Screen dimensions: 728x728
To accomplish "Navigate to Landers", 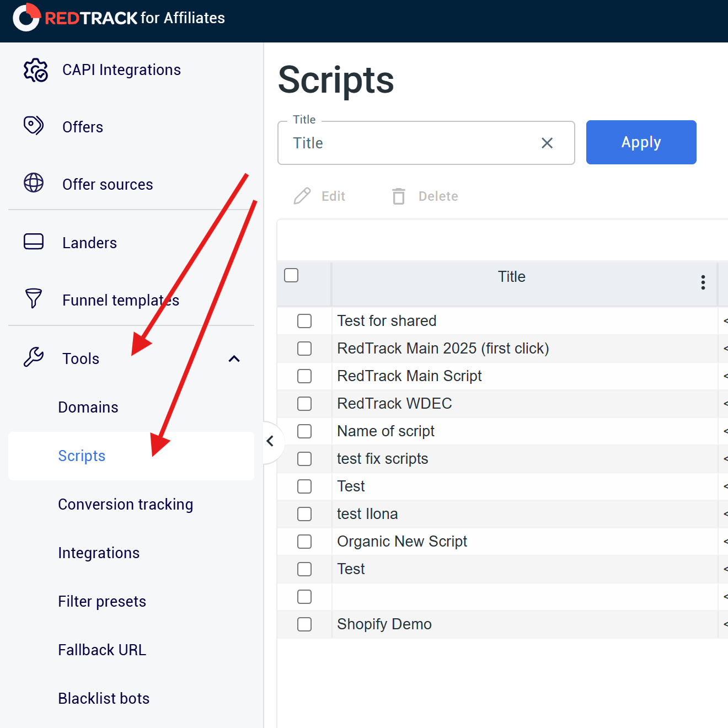I will [x=89, y=243].
